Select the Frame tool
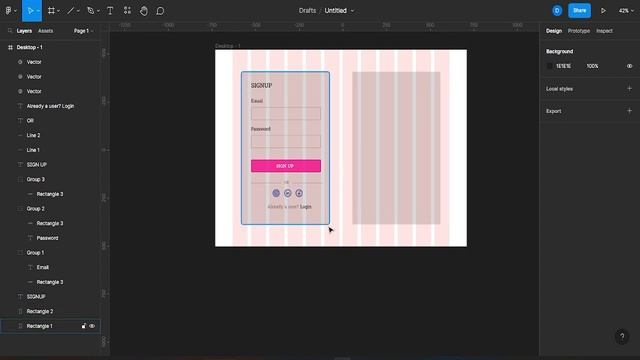The image size is (640, 360). (x=51, y=11)
